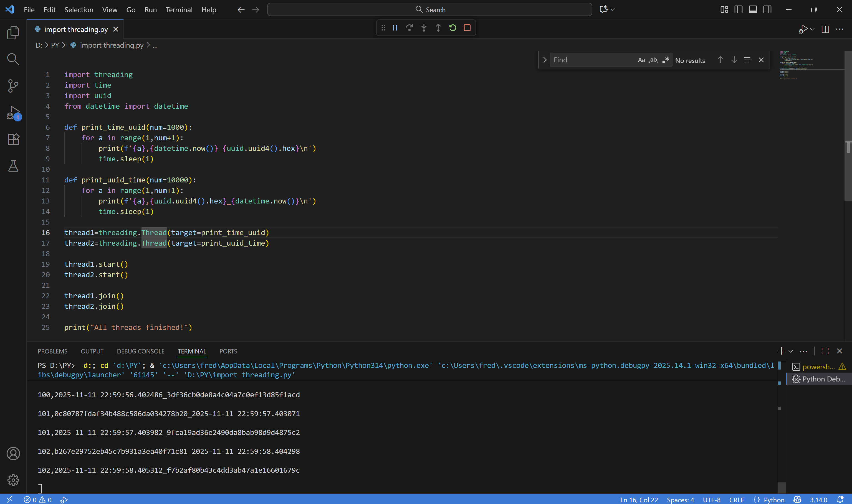Step over the current line

coord(409,28)
